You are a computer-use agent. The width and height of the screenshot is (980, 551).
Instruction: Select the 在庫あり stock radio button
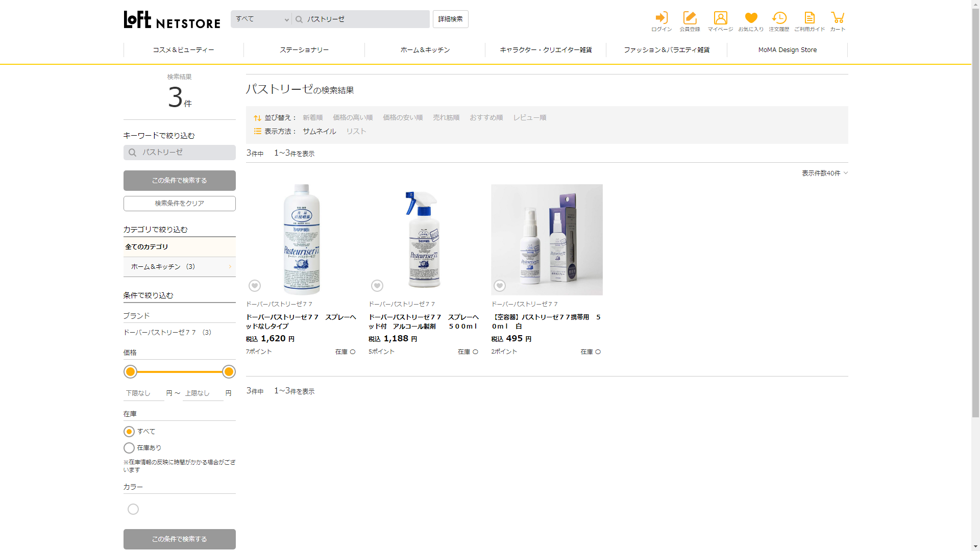pos(129,448)
